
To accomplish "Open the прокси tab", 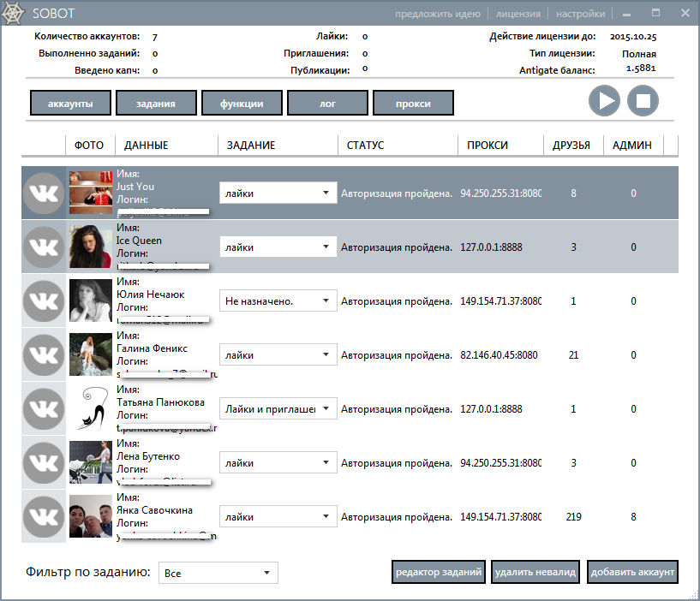I will (413, 104).
